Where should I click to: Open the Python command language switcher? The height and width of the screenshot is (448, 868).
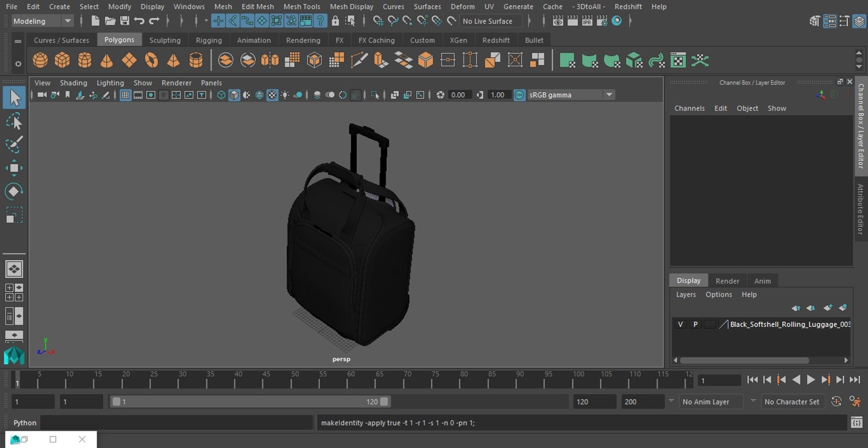(x=24, y=423)
